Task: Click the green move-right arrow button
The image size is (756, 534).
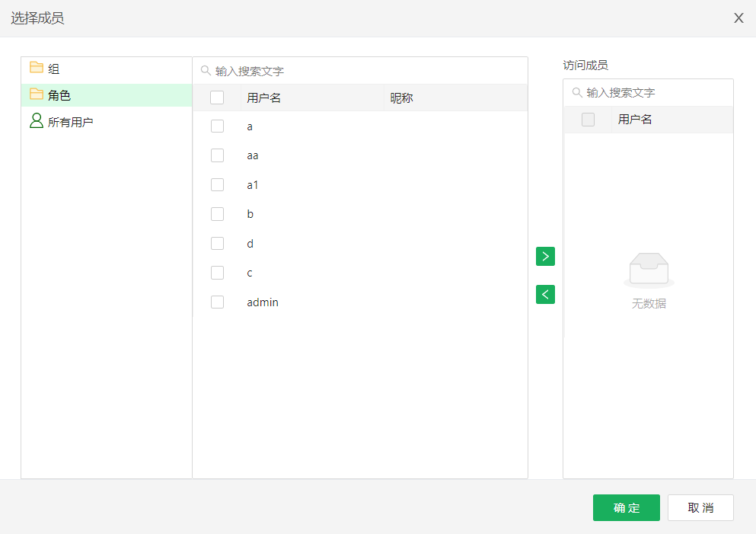Action: [x=545, y=257]
